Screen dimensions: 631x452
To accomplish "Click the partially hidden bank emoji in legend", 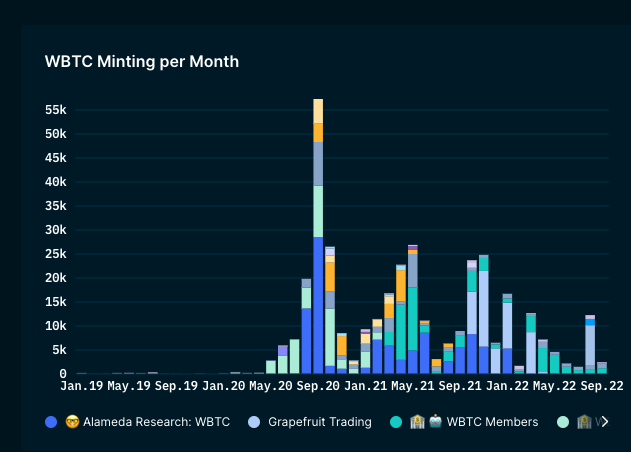I will 584,422.
